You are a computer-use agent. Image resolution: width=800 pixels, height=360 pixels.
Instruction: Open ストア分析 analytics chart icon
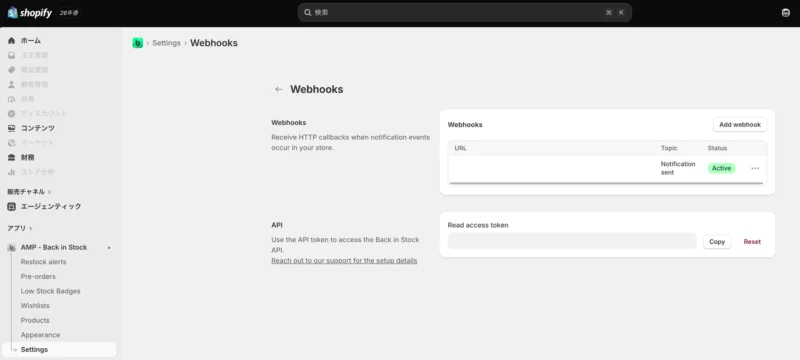click(11, 172)
